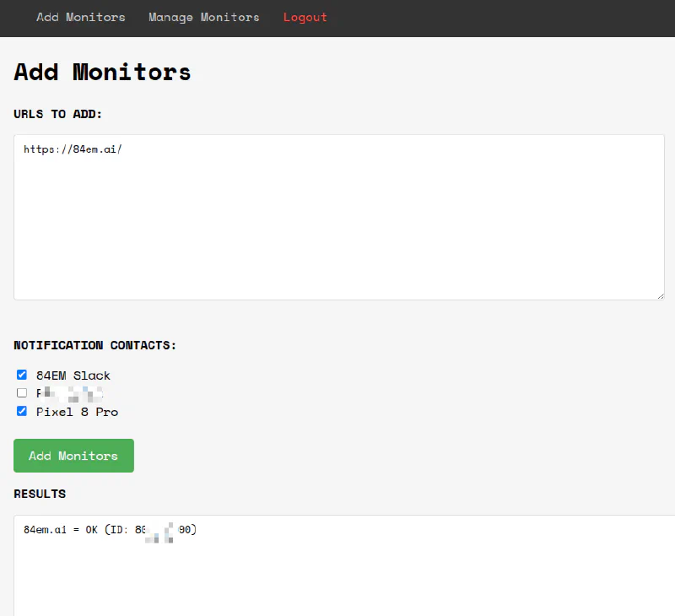Click the 84EM Slack label text

(73, 376)
